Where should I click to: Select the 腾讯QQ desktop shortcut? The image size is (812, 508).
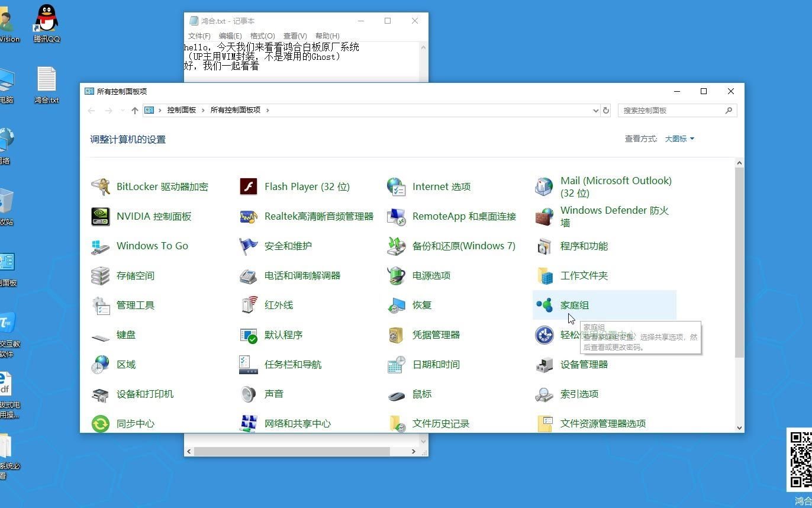[47, 24]
